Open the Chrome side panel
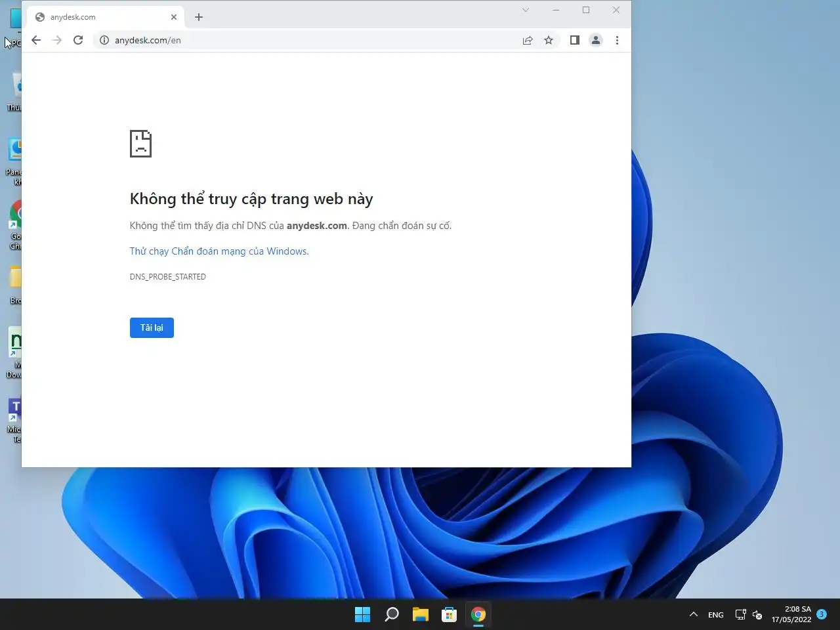This screenshot has width=840, height=630. pos(575,40)
